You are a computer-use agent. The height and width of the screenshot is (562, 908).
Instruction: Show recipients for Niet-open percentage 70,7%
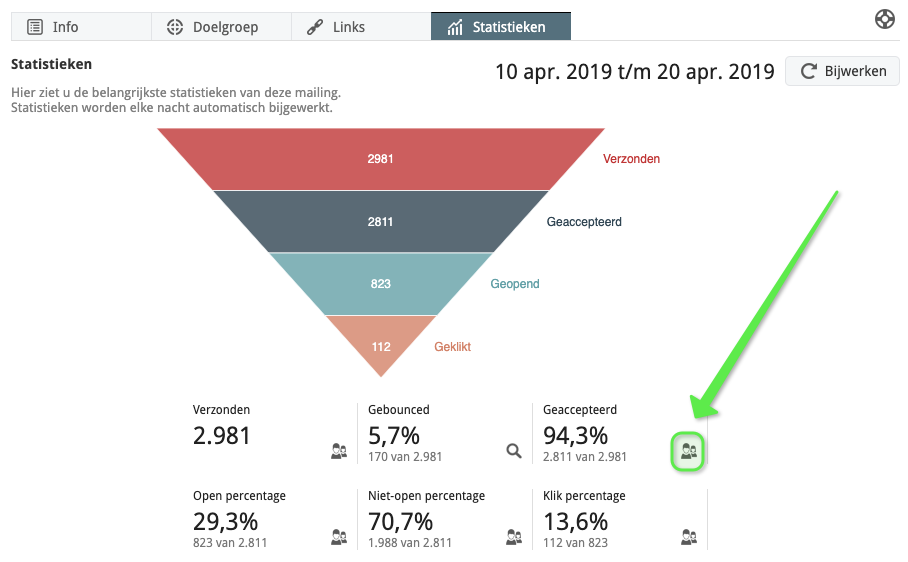514,537
